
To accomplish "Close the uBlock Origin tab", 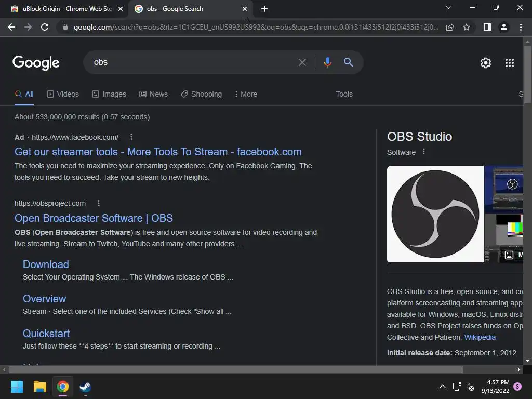I will click(121, 9).
